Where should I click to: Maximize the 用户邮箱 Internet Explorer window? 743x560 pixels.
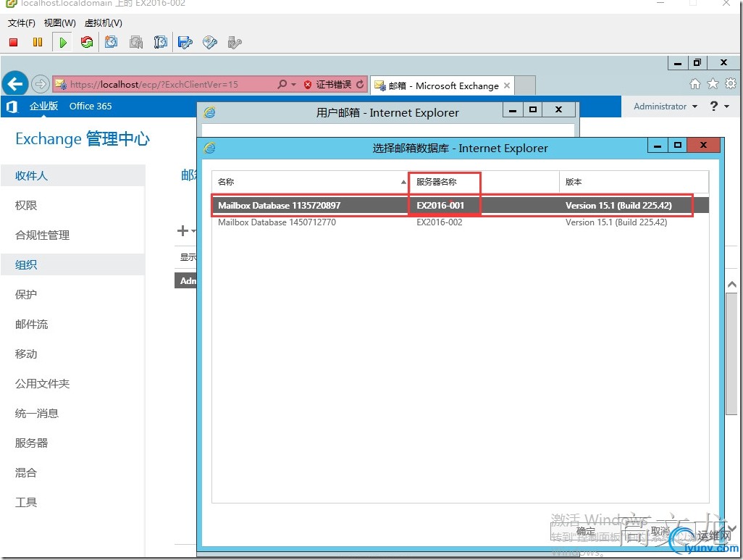(x=533, y=109)
